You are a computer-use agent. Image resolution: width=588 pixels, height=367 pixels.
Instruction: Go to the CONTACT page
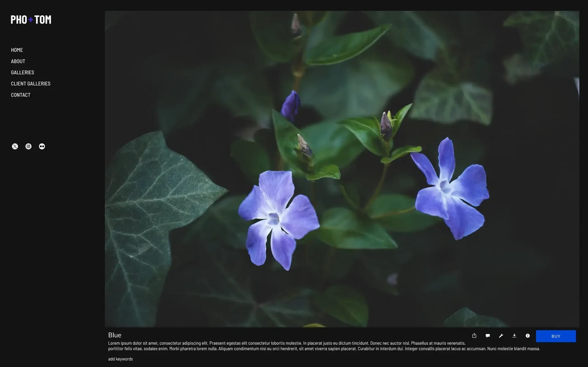21,95
